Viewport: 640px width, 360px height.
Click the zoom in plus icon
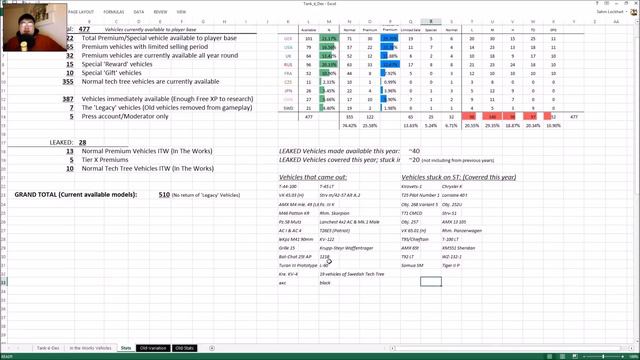623,357
